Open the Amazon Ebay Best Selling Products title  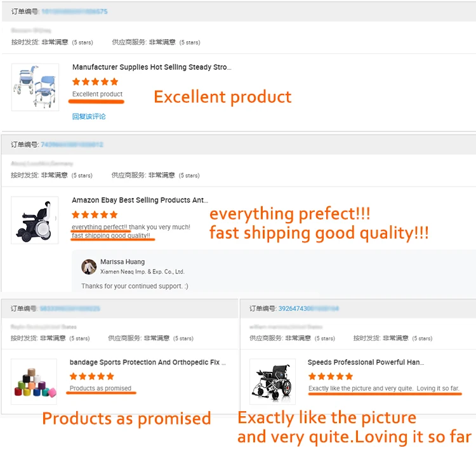[x=140, y=200]
